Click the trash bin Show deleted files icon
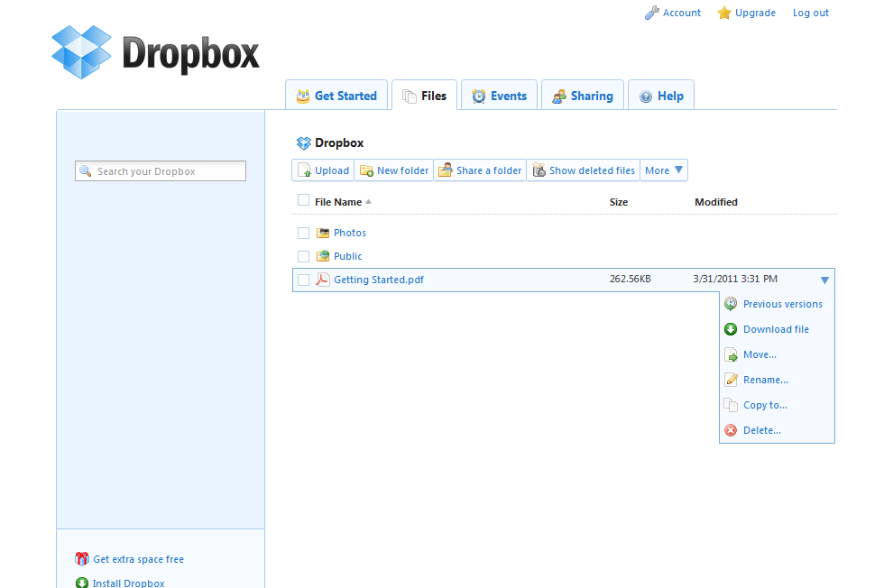Image resolution: width=893 pixels, height=588 pixels. point(539,170)
